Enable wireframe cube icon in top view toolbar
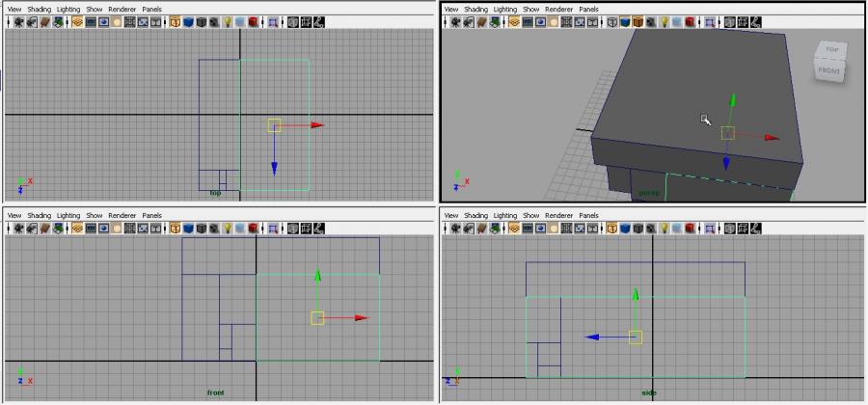Image resolution: width=868 pixels, height=405 pixels. click(x=176, y=22)
